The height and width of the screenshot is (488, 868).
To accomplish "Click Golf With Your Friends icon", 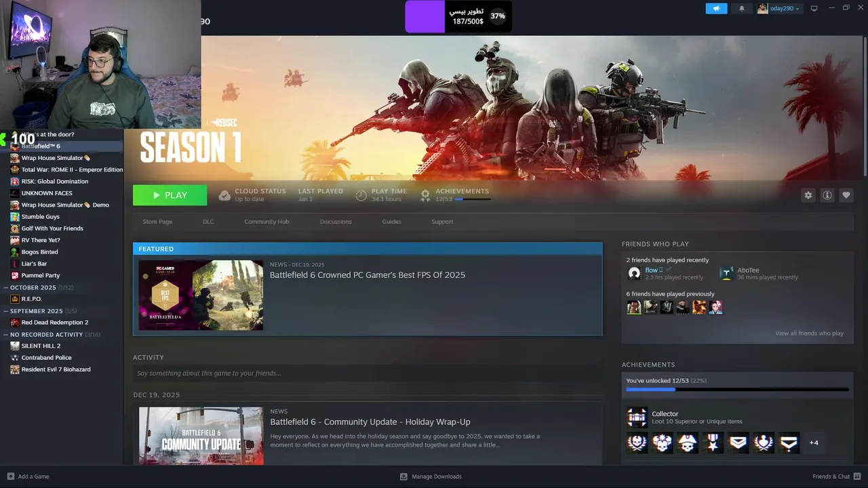I will (x=15, y=228).
